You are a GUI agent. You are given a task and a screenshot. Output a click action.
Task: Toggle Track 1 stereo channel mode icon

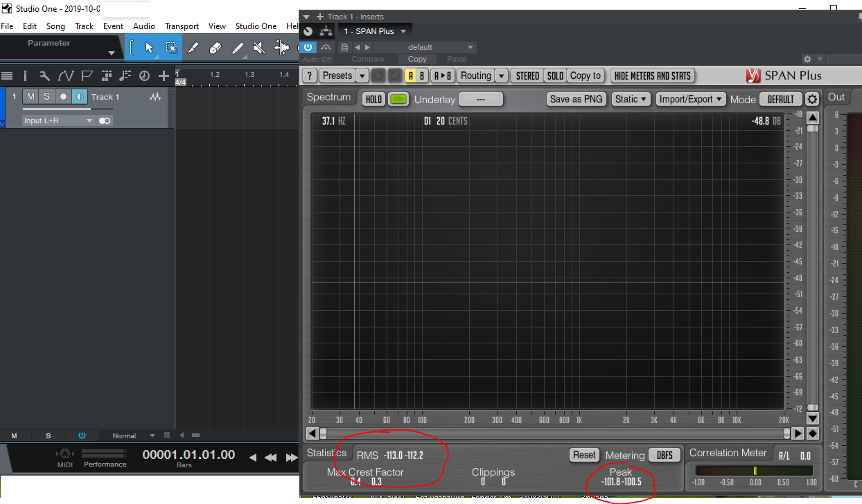[x=105, y=120]
